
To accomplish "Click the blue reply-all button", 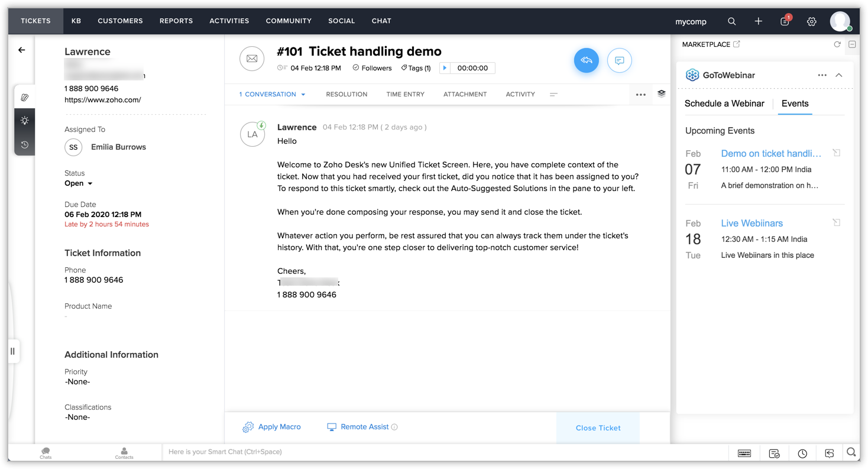I will [587, 60].
